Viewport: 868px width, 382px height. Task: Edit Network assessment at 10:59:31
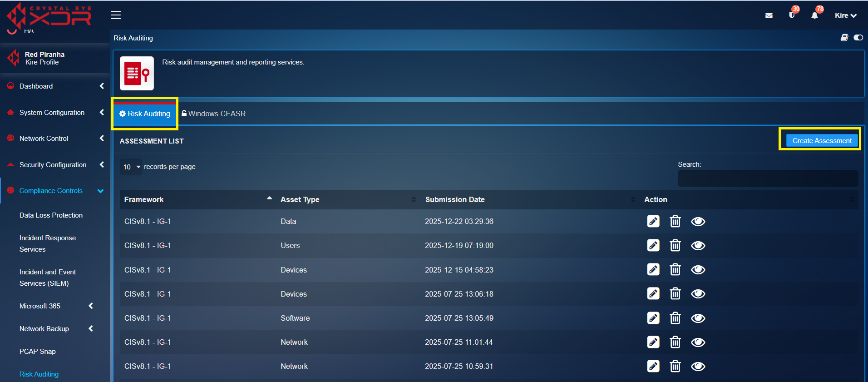pyautogui.click(x=653, y=366)
